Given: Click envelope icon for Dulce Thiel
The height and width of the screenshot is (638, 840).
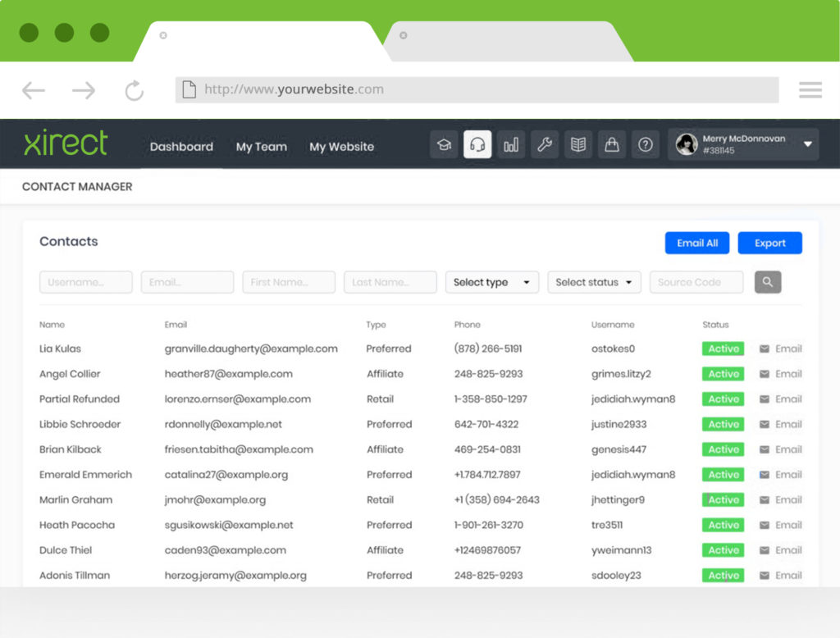Looking at the screenshot, I should 765,550.
